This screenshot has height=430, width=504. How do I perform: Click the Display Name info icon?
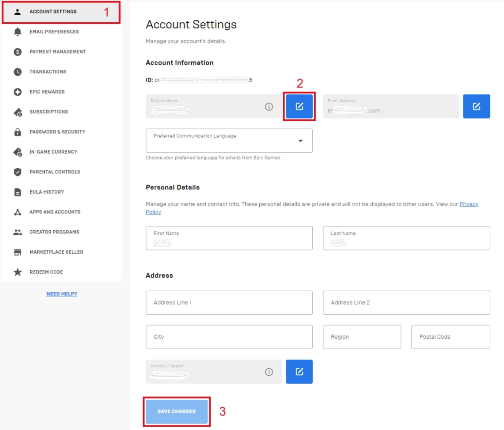(x=269, y=107)
